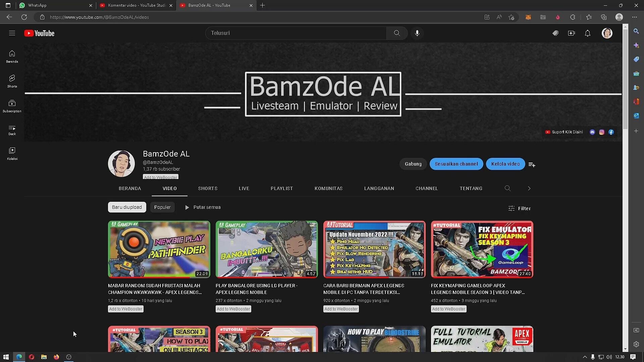Viewport: 644px width, 362px height.
Task: Open the playlist add menu beside Kelola video
Action: [532, 165]
